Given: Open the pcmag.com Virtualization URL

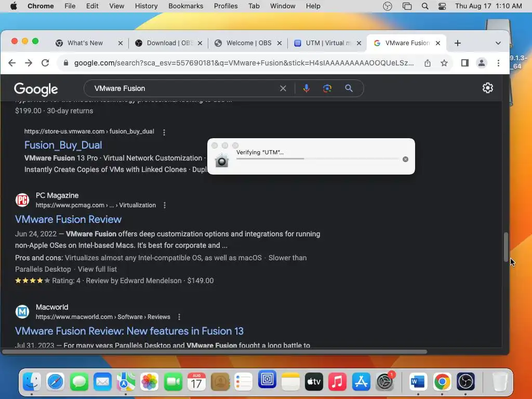Looking at the screenshot, I should pos(96,205).
